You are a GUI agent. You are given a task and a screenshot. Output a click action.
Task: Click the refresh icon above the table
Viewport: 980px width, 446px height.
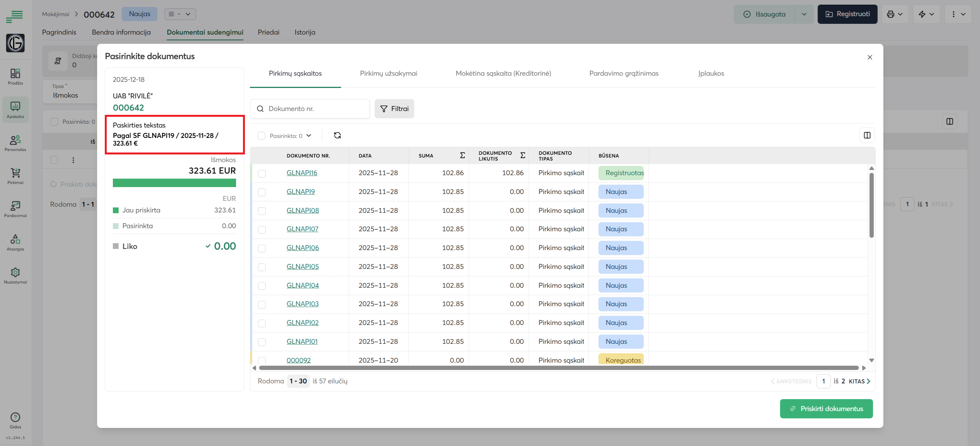(x=337, y=135)
